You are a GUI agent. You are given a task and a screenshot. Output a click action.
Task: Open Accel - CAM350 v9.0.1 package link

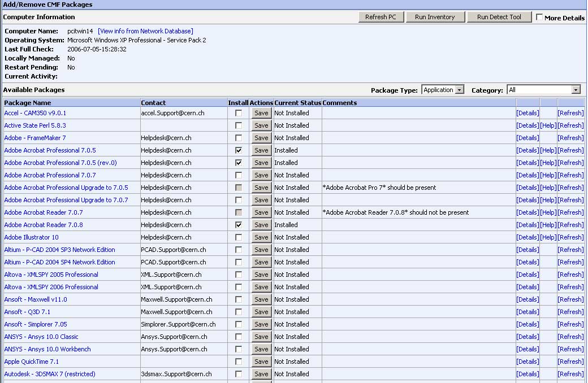[35, 113]
